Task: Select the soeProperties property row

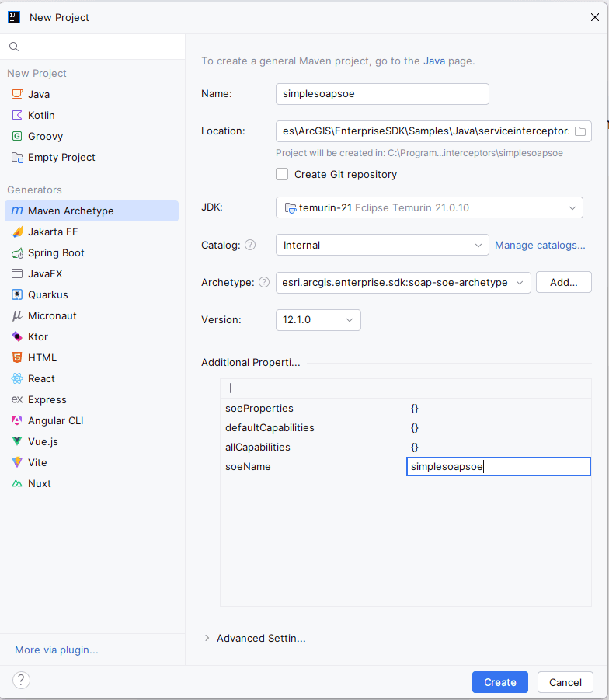Action: [x=405, y=409]
